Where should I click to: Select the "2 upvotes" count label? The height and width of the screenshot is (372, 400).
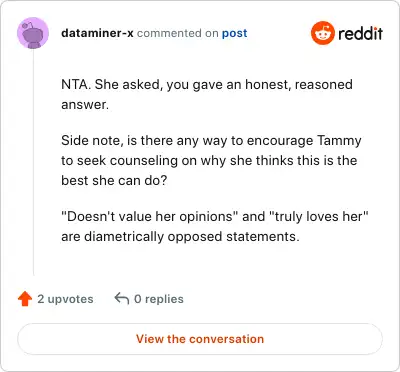click(x=65, y=299)
